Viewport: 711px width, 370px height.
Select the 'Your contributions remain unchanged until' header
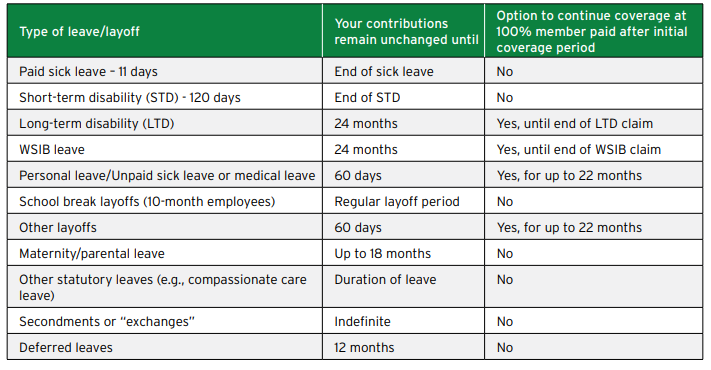[x=404, y=31]
